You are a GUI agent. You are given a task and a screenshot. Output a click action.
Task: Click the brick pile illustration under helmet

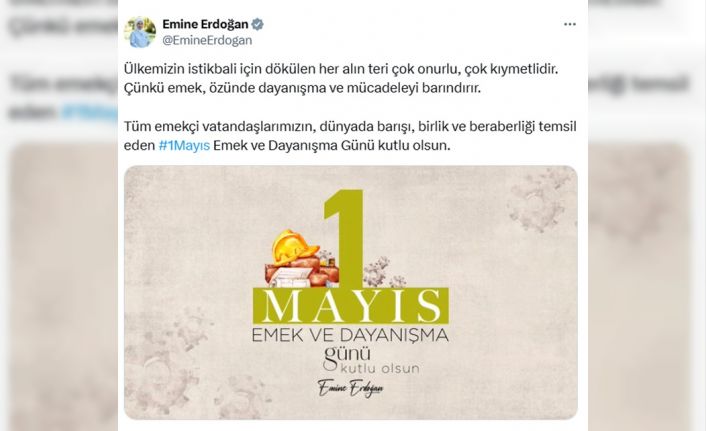tap(302, 272)
